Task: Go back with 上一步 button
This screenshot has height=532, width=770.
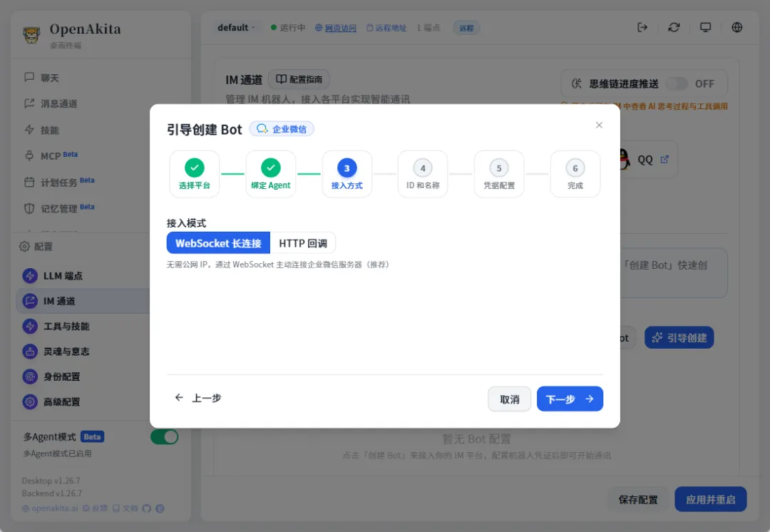Action: (x=198, y=398)
